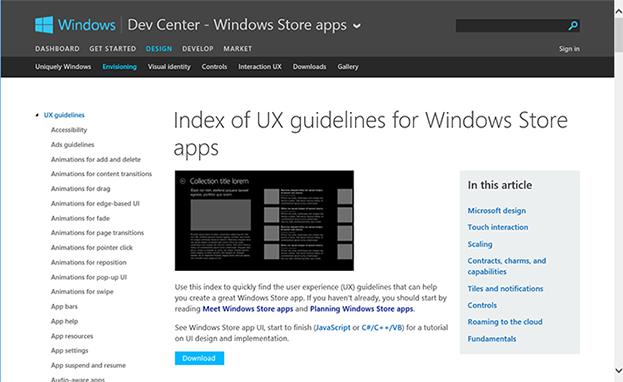This screenshot has height=382, width=623.
Task: Open Animations for swipe
Action: click(x=82, y=292)
